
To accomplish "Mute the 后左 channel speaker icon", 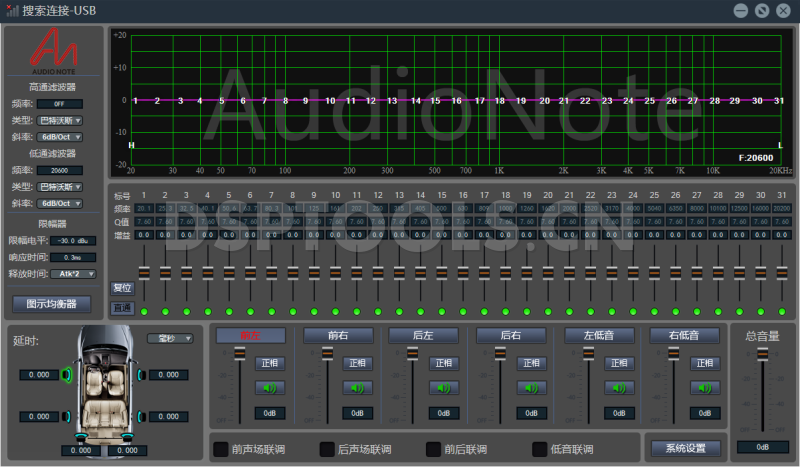I will click(444, 388).
